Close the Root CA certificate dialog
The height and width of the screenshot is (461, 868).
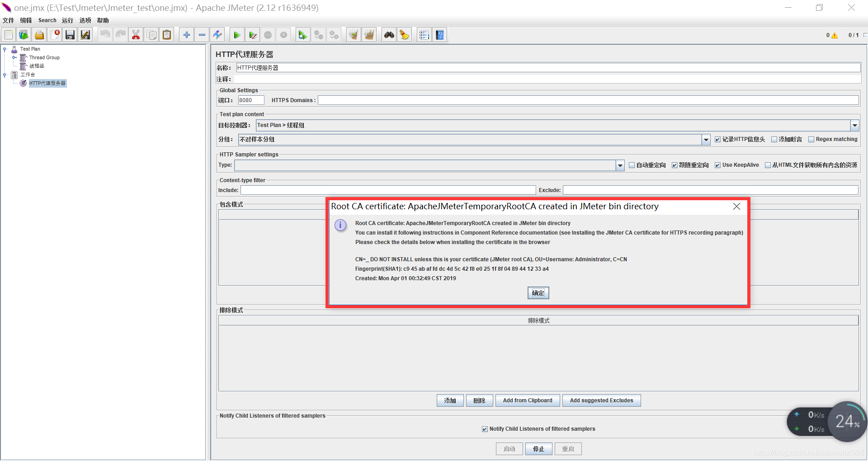pos(736,206)
